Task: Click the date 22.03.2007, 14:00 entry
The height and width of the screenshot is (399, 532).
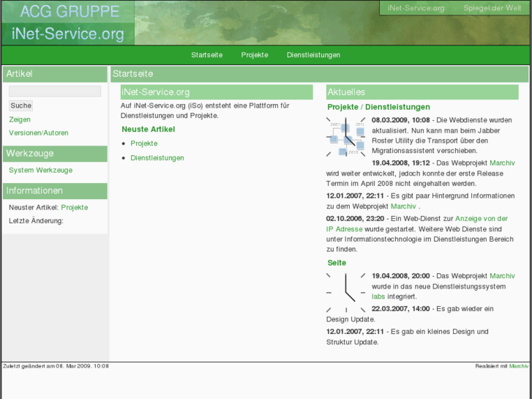Action: 401,309
